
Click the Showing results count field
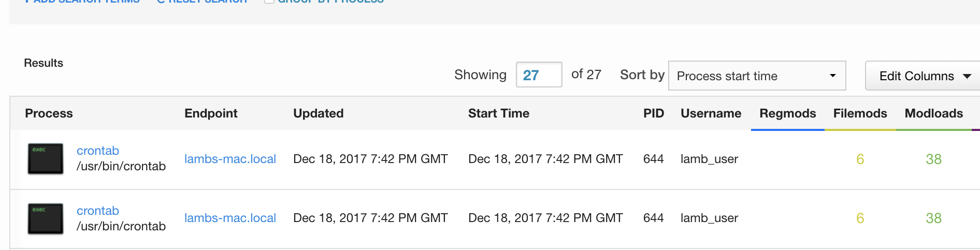click(x=539, y=75)
